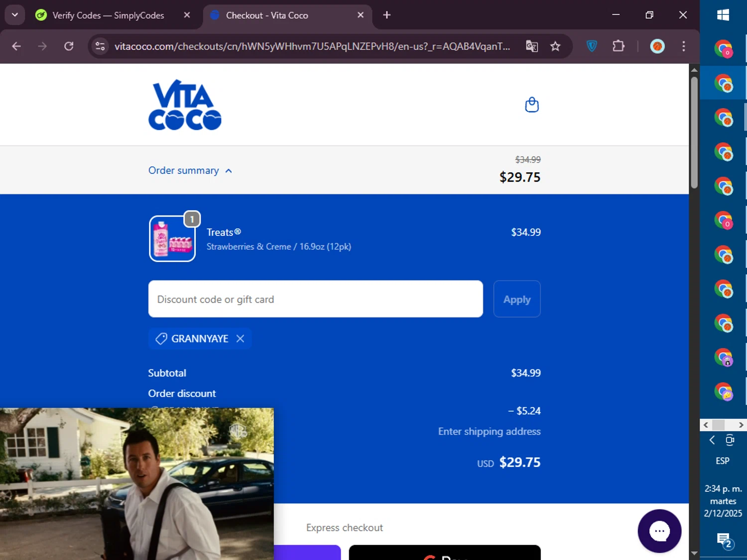Click the address bar URL

(x=312, y=46)
